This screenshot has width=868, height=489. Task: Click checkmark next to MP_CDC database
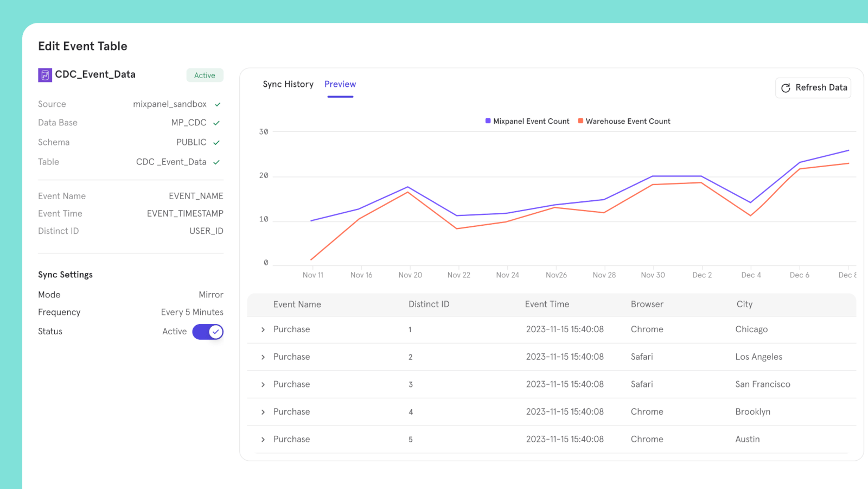(x=216, y=123)
